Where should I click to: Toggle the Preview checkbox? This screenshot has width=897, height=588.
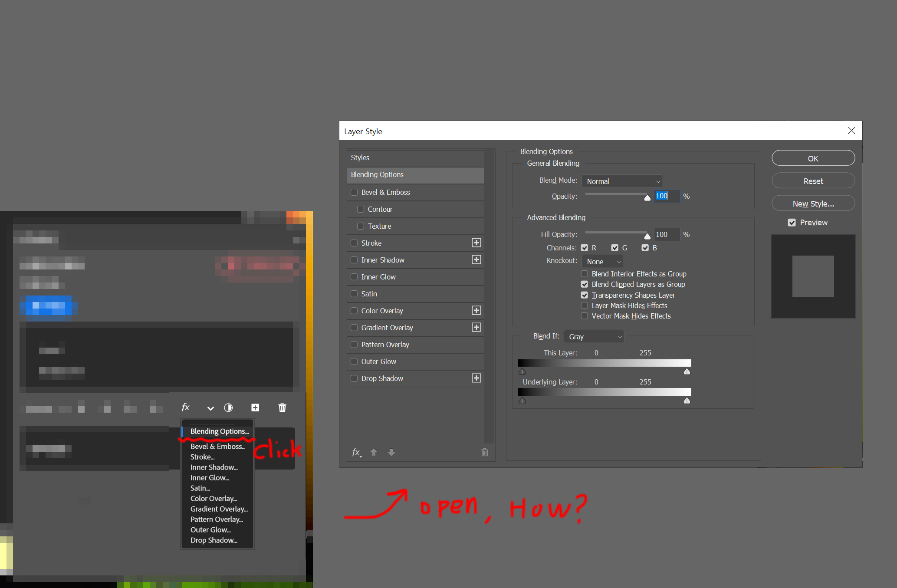[792, 223]
